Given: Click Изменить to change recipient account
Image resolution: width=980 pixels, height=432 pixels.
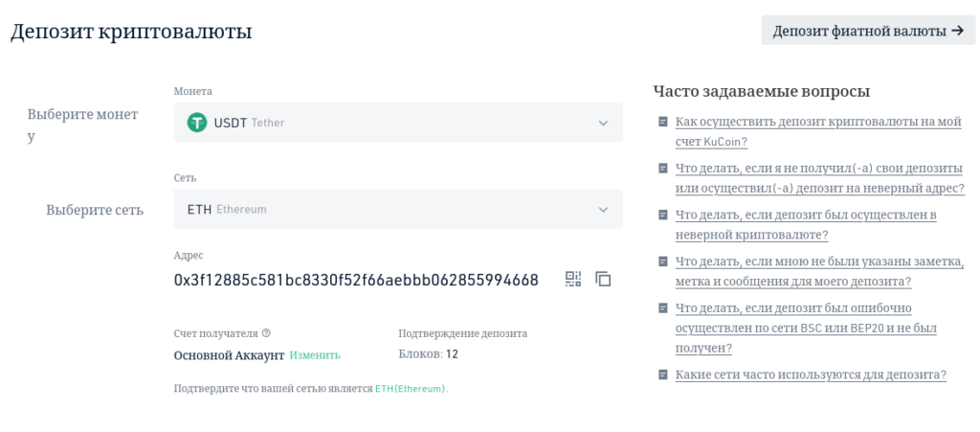Looking at the screenshot, I should tap(315, 355).
